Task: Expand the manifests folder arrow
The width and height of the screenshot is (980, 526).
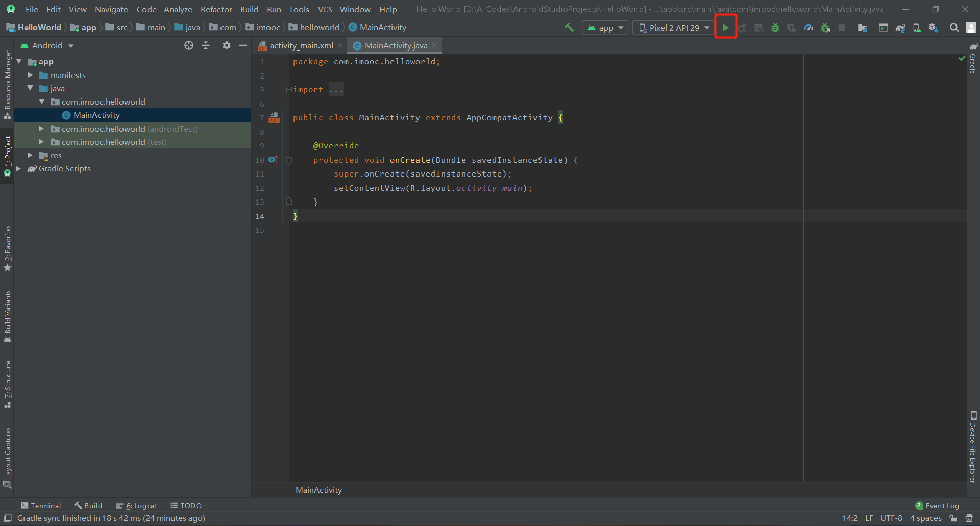Action: [x=30, y=75]
